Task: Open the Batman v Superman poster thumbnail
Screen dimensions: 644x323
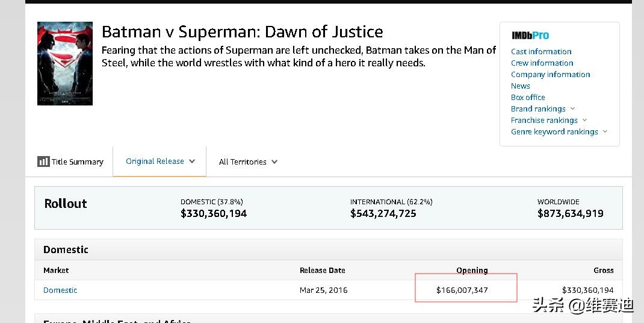Action: (65, 63)
